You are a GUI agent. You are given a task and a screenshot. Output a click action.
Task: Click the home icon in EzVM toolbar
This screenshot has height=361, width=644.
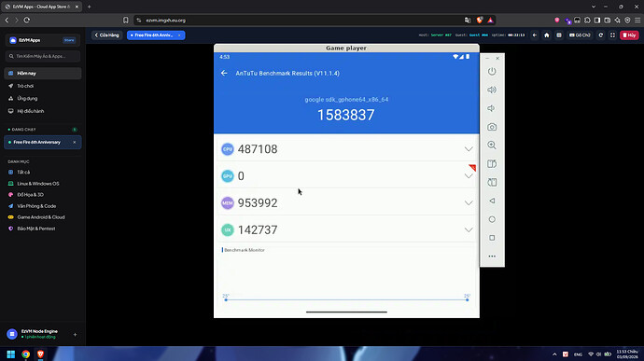point(547,35)
